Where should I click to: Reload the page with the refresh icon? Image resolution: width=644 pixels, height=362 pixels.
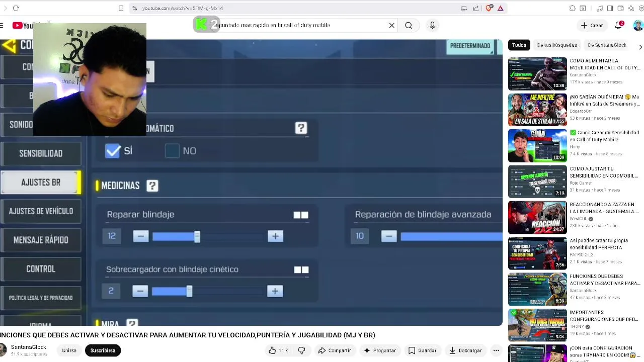coord(16,8)
